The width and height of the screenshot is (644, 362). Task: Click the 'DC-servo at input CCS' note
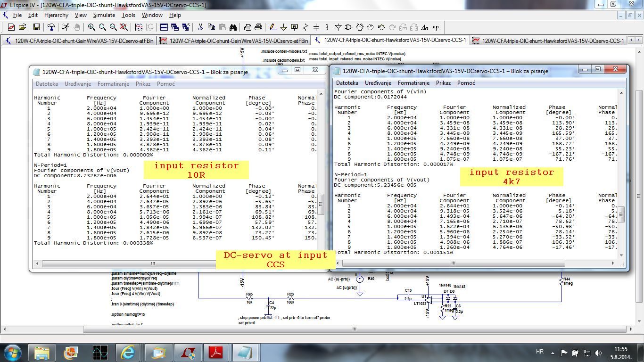275,259
